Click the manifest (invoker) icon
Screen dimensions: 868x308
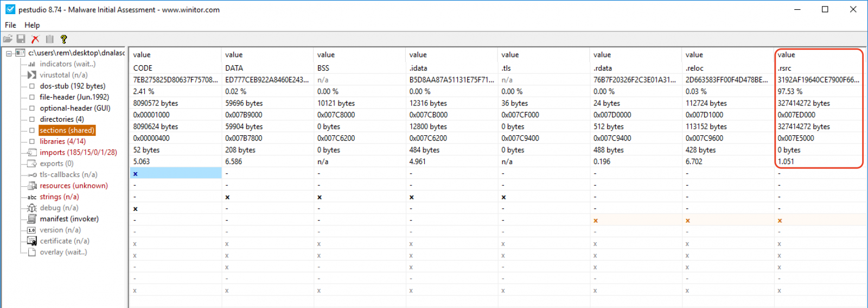pos(32,219)
